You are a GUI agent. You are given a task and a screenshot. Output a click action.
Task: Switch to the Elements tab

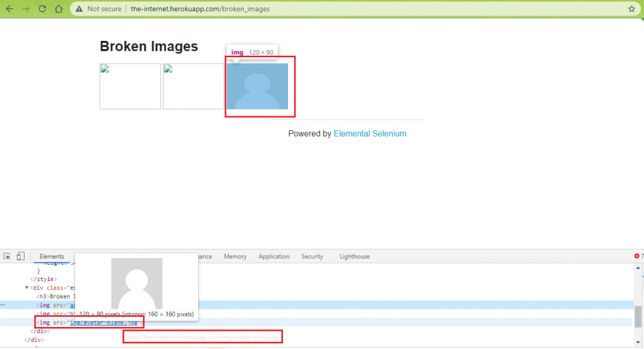(x=52, y=256)
